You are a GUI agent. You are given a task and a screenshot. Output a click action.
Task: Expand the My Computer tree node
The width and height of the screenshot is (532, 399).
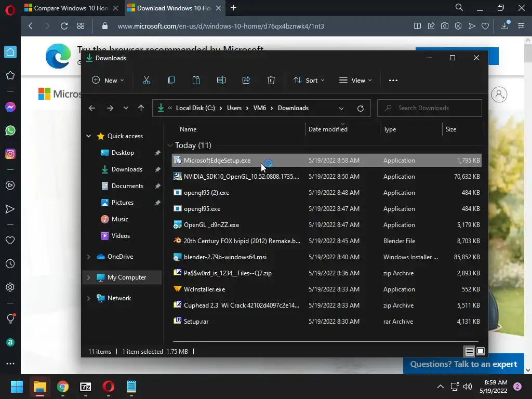[x=88, y=277]
